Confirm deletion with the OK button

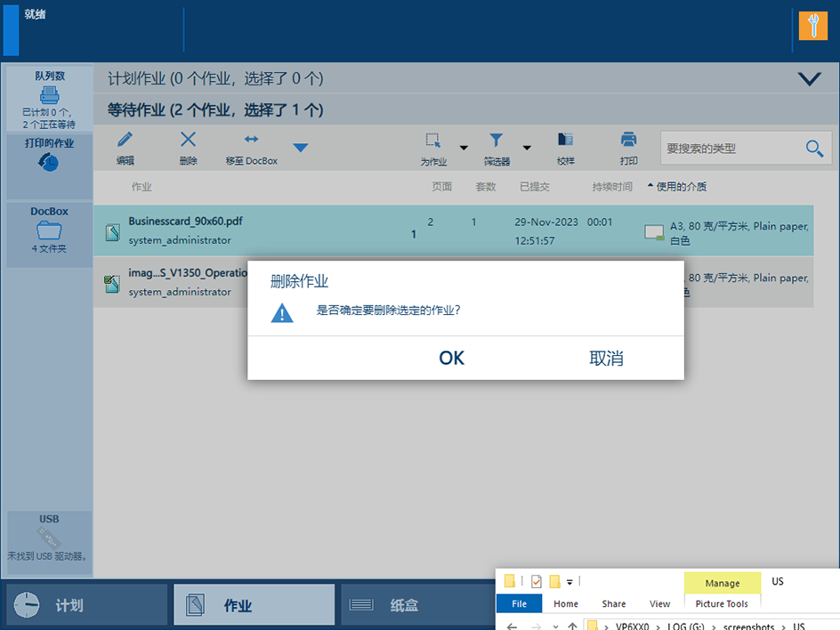pyautogui.click(x=451, y=358)
